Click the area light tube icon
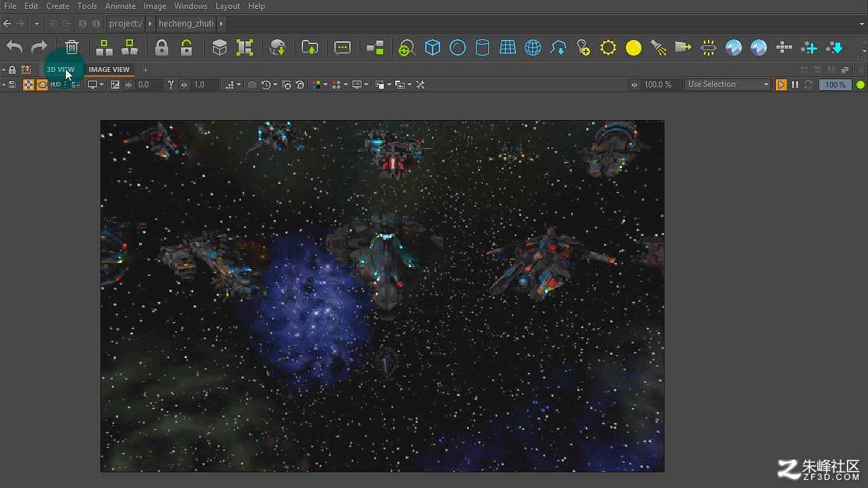The width and height of the screenshot is (868, 488). 709,47
